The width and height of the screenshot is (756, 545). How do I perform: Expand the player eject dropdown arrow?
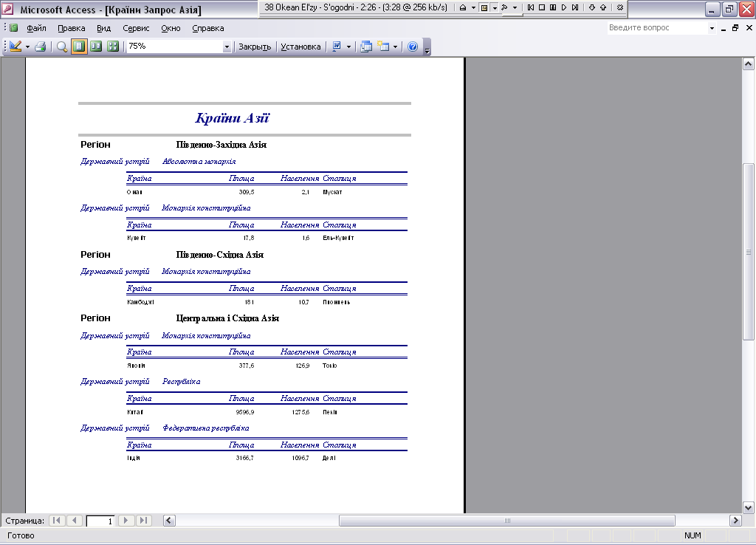(473, 7)
